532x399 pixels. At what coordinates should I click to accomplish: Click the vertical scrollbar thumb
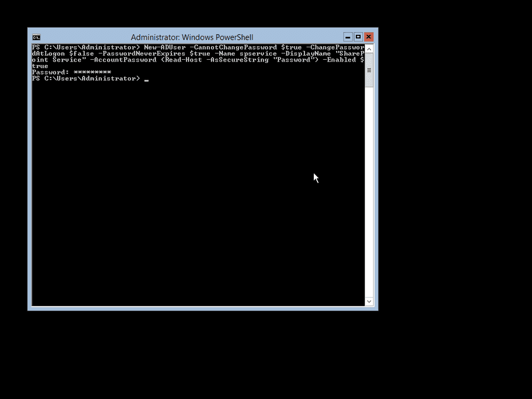point(369,70)
